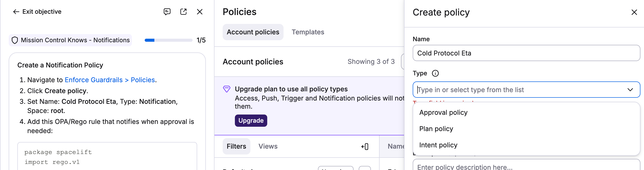Select the Account policies tab
This screenshot has width=644, height=170.
click(x=253, y=32)
